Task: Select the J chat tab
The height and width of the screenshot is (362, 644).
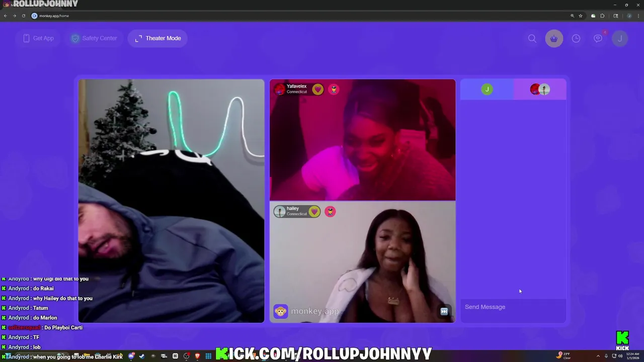Action: tap(487, 89)
